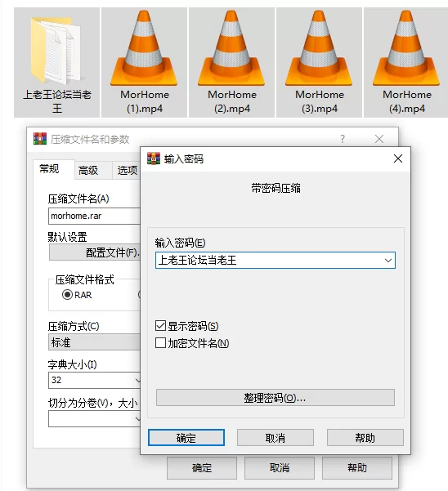The height and width of the screenshot is (491, 448).
Task: Select the MorHome (1).mp4 VLC file icon
Action: coord(144,48)
